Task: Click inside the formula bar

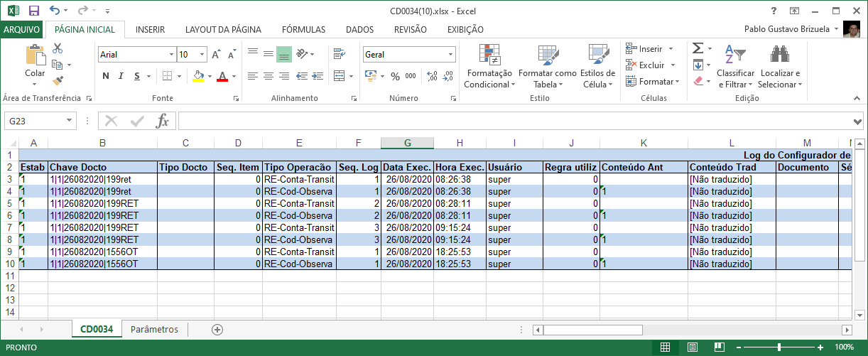Action: [515, 122]
